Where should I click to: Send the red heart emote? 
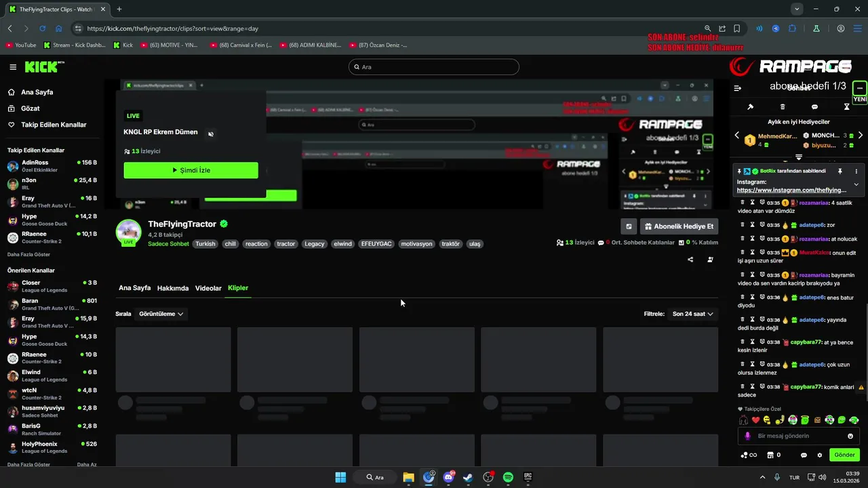755,420
